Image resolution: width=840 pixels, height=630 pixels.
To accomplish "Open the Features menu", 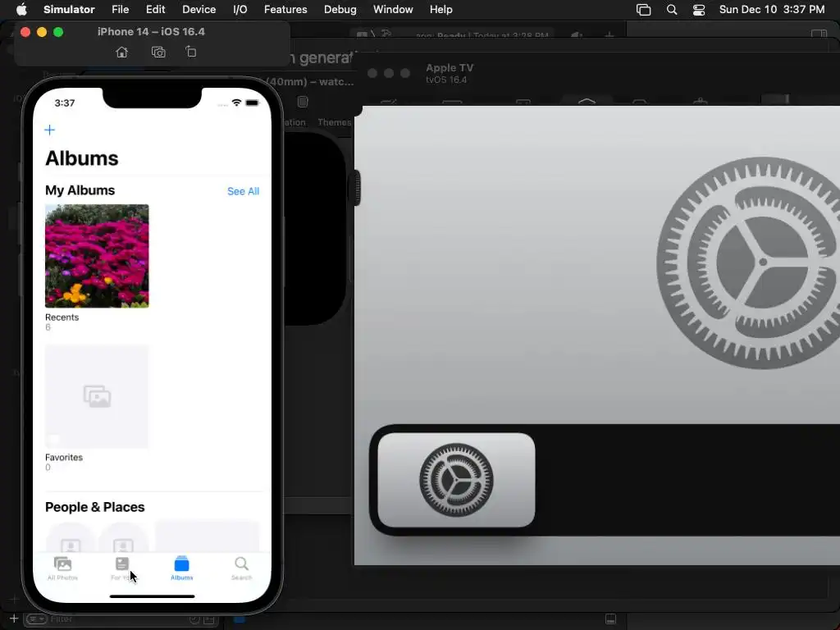I will click(285, 10).
